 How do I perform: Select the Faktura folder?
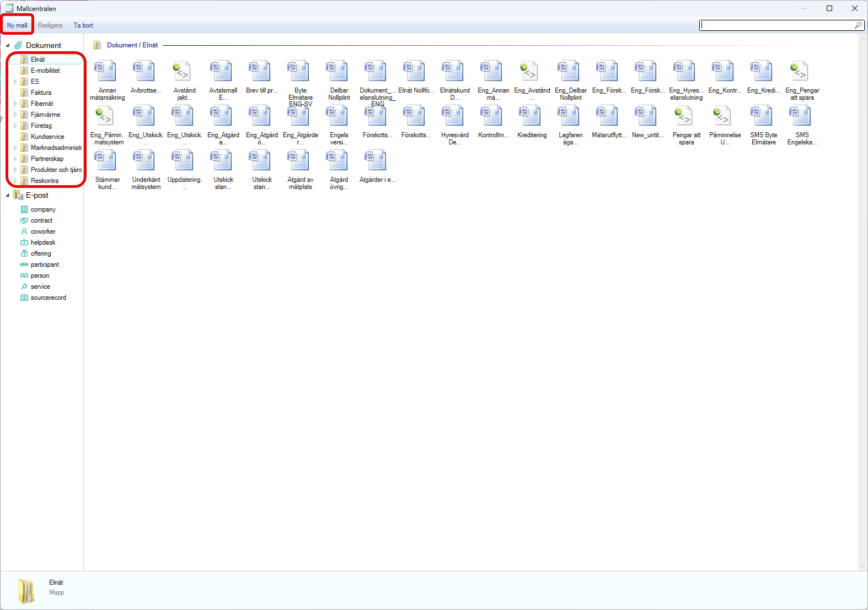pos(41,93)
